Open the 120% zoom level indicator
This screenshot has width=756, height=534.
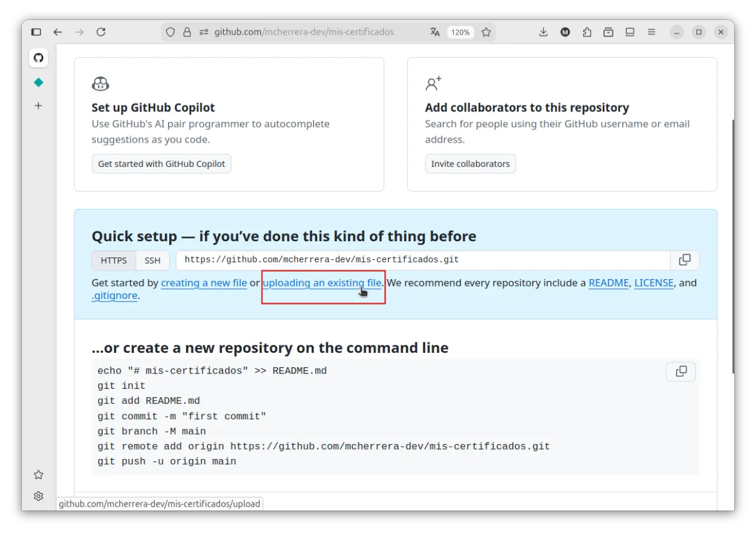click(460, 32)
